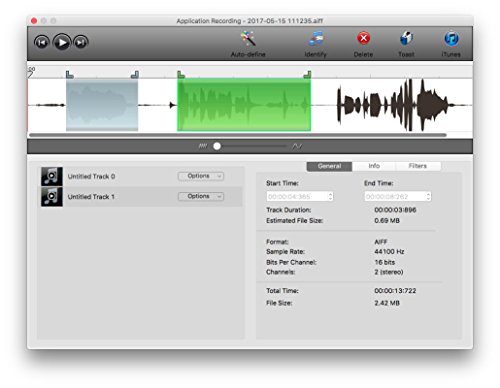This screenshot has height=388, width=500.
Task: Skip to next track button
Action: click(x=80, y=42)
